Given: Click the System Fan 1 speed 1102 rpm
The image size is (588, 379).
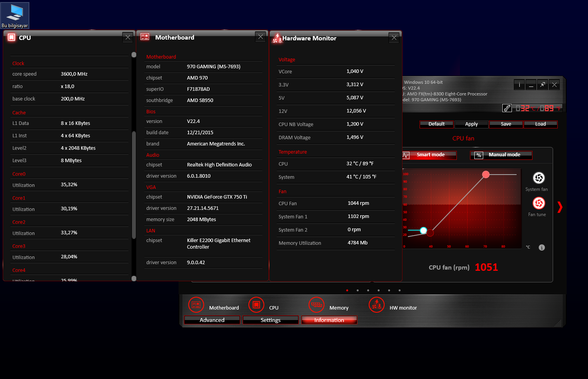Looking at the screenshot, I should click(358, 216).
